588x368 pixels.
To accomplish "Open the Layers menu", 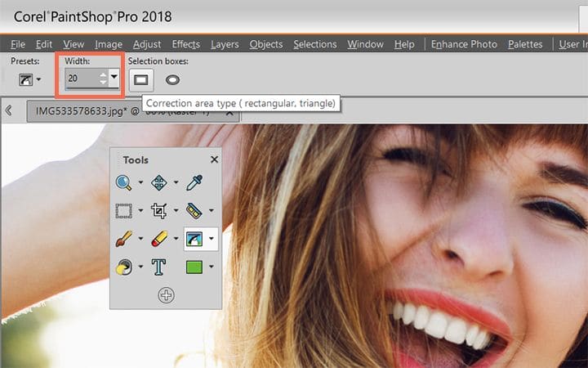I will (x=225, y=44).
